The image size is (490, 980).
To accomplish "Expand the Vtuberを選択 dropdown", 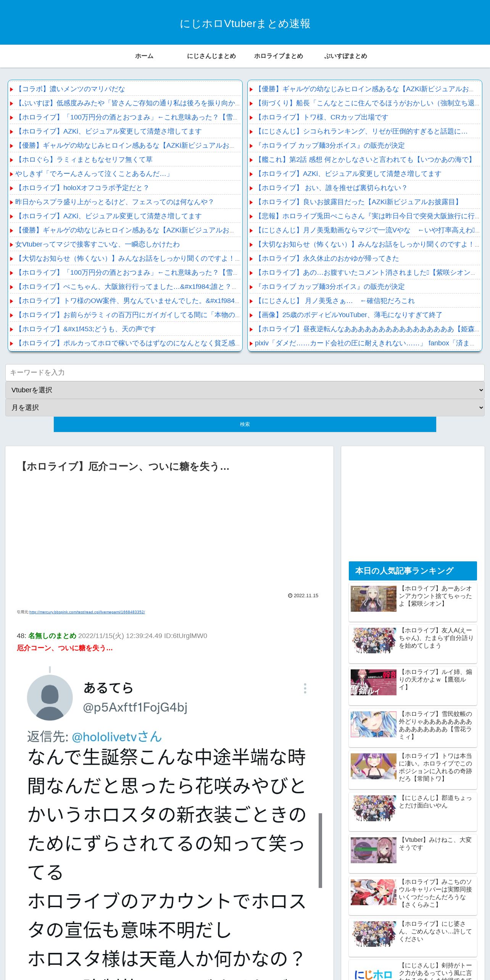I will pyautogui.click(x=245, y=390).
